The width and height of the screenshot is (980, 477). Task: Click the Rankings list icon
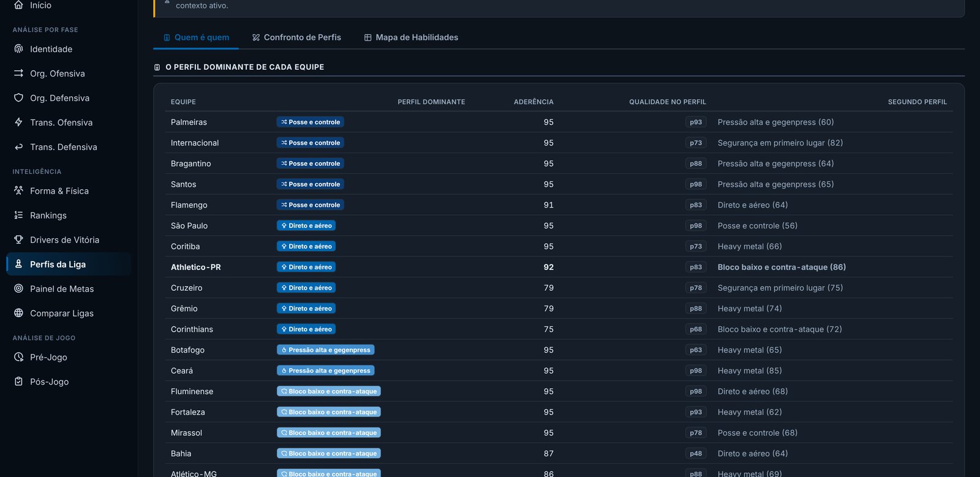coord(18,215)
